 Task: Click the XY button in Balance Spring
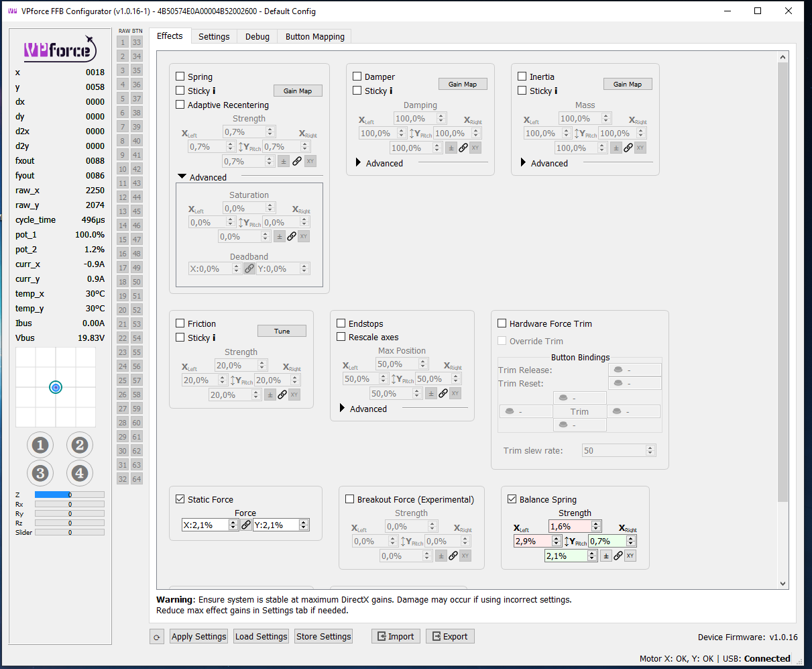(x=630, y=556)
